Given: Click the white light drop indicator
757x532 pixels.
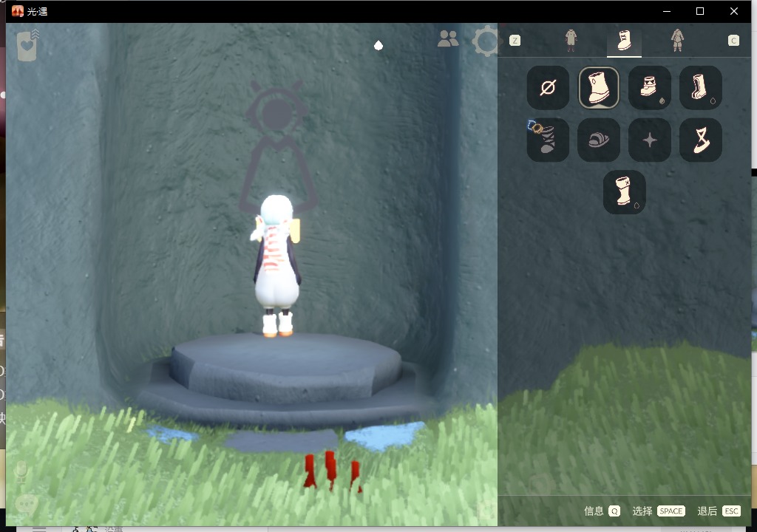Looking at the screenshot, I should pyautogui.click(x=378, y=45).
